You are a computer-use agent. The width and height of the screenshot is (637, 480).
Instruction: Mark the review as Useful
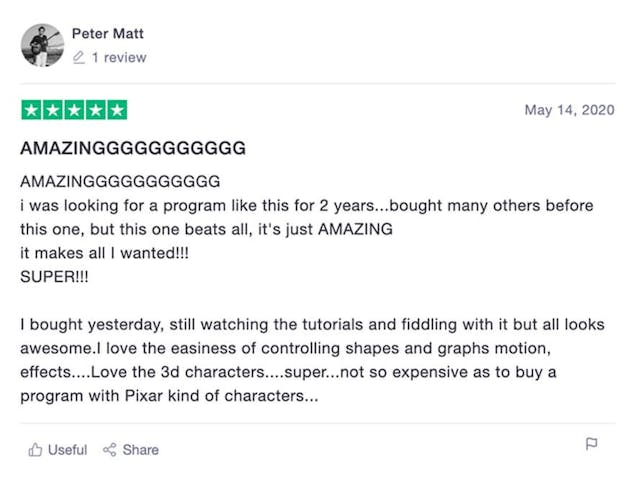(x=67, y=450)
